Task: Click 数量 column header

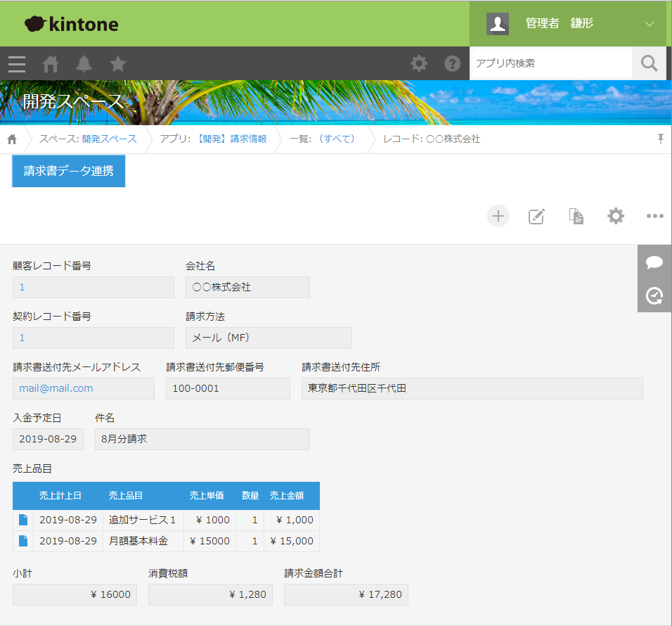Action: click(250, 496)
